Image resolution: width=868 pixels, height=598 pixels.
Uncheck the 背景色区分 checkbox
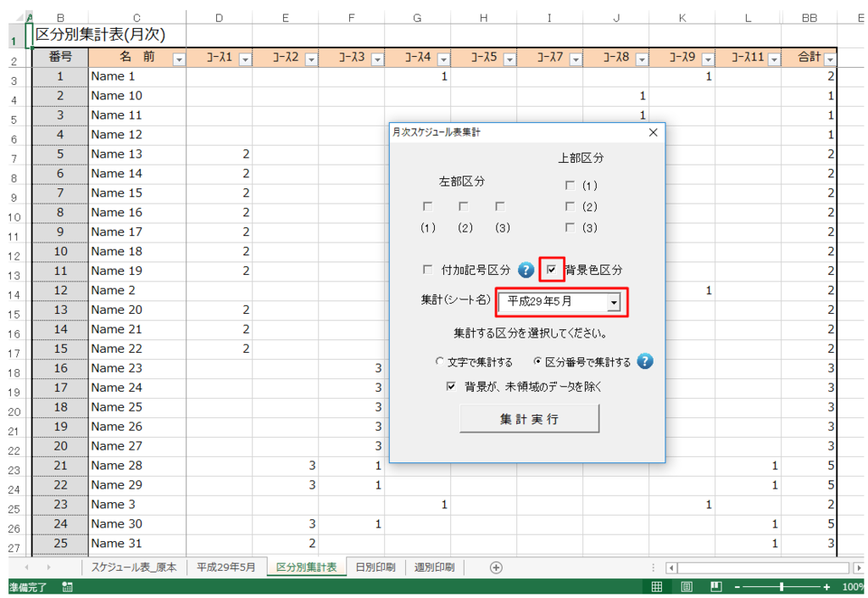552,271
